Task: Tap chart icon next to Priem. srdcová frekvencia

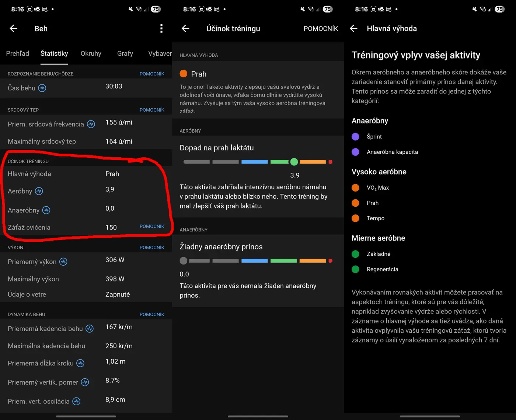Action: click(x=91, y=124)
